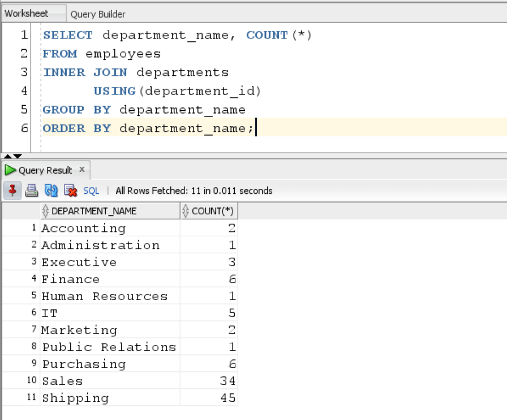Click the sort indicator on DEPARTMENT_NAME
Image resolution: width=507 pixels, height=420 pixels.
[x=45, y=210]
